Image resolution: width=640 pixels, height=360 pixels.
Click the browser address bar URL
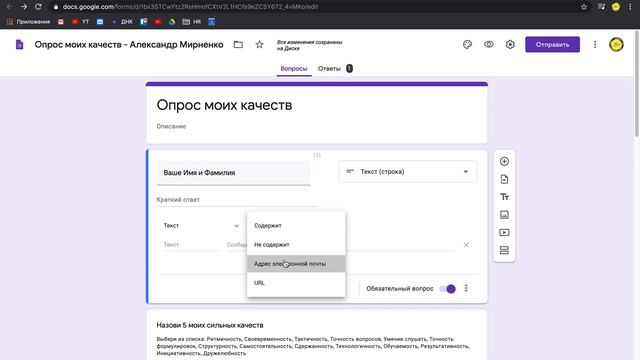[x=190, y=7]
